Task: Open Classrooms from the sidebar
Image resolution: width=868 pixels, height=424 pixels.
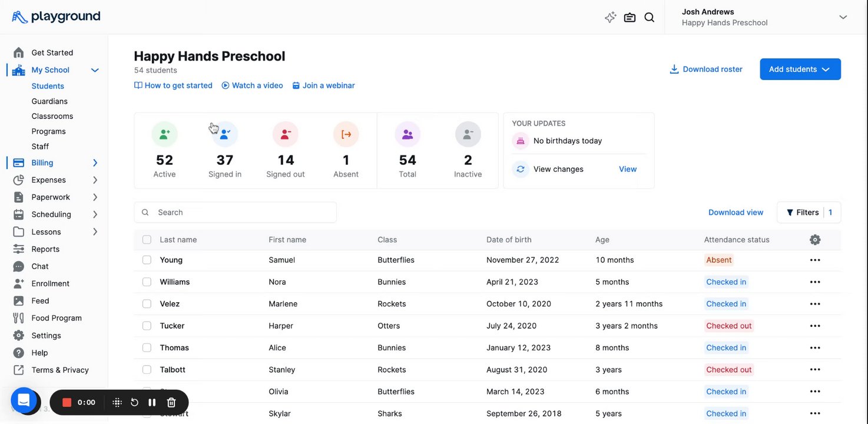Action: coord(52,117)
